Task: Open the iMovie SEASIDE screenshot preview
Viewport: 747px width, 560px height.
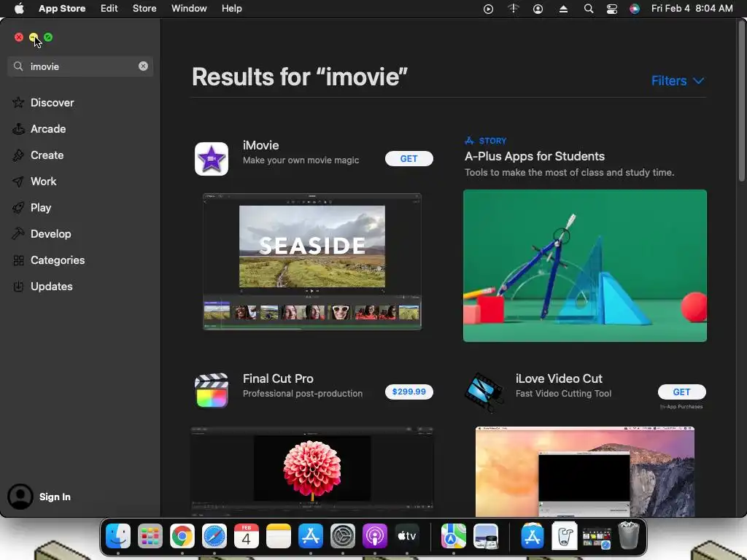Action: click(x=312, y=262)
